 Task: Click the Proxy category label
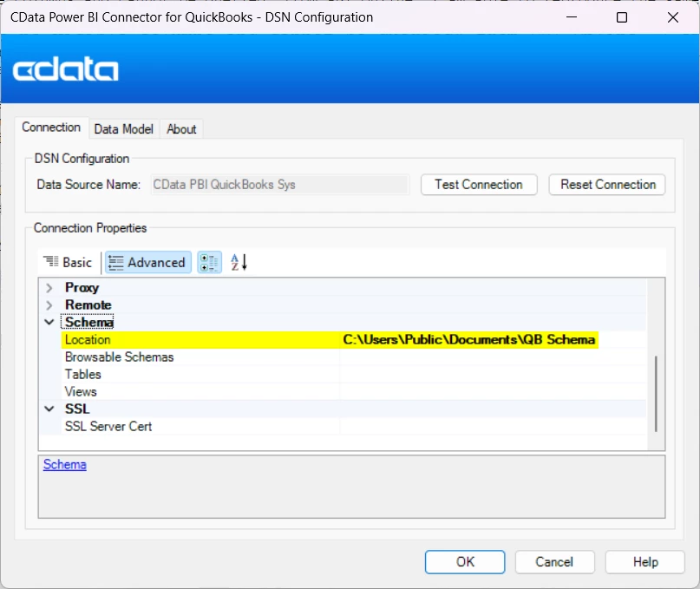(82, 288)
